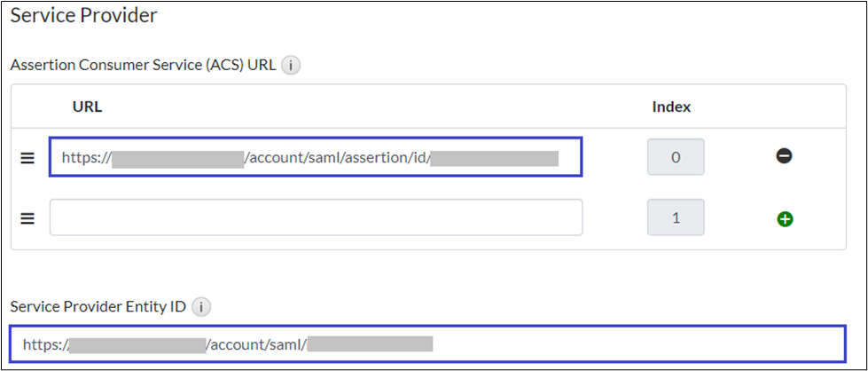Remove the first ACS URL with the minus icon

click(x=784, y=156)
